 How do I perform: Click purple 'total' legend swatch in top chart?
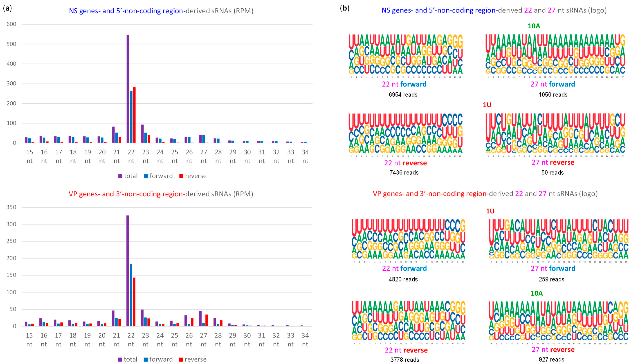tap(120, 176)
